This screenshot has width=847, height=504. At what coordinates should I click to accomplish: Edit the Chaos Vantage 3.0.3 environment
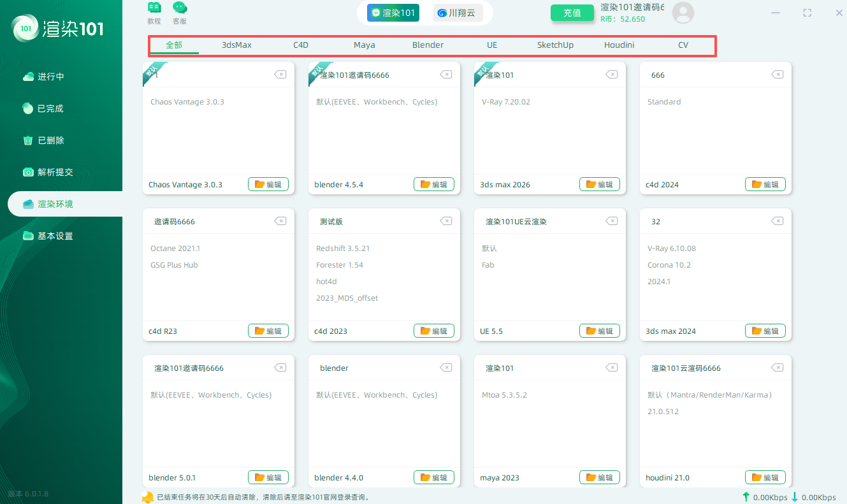point(268,184)
